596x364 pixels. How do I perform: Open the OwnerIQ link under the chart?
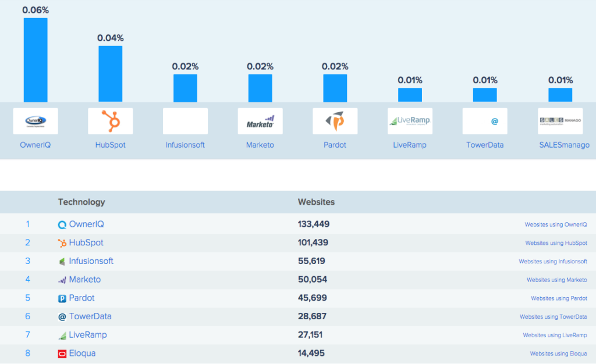[x=36, y=145]
